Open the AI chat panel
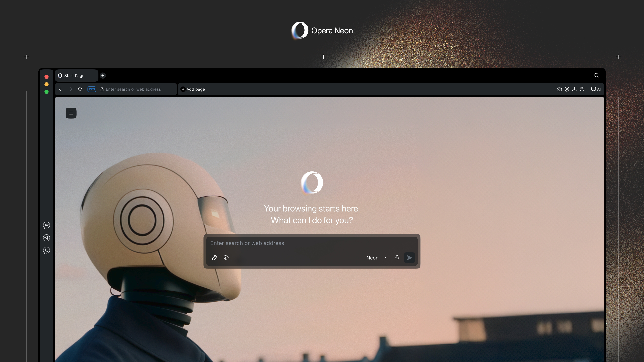 coord(596,89)
